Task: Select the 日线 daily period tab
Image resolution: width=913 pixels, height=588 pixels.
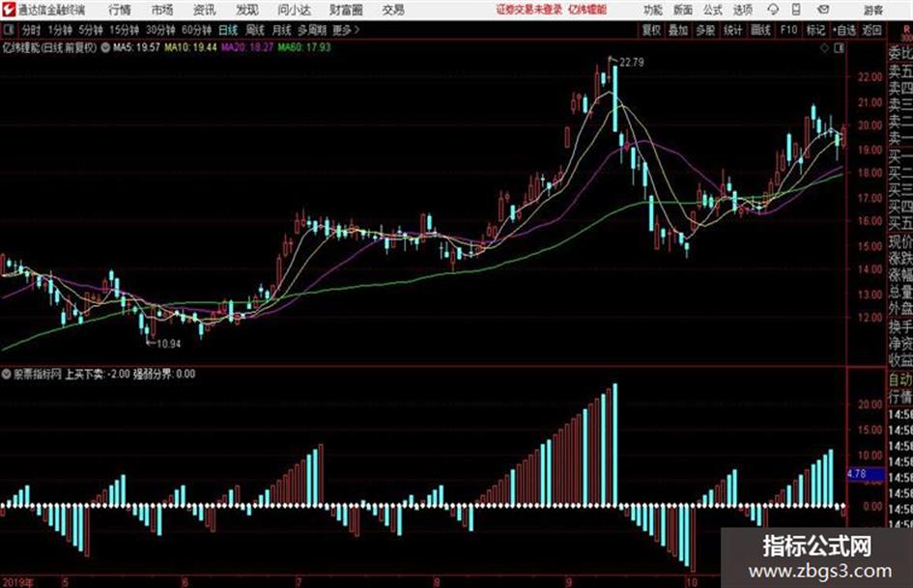Action: click(x=228, y=30)
